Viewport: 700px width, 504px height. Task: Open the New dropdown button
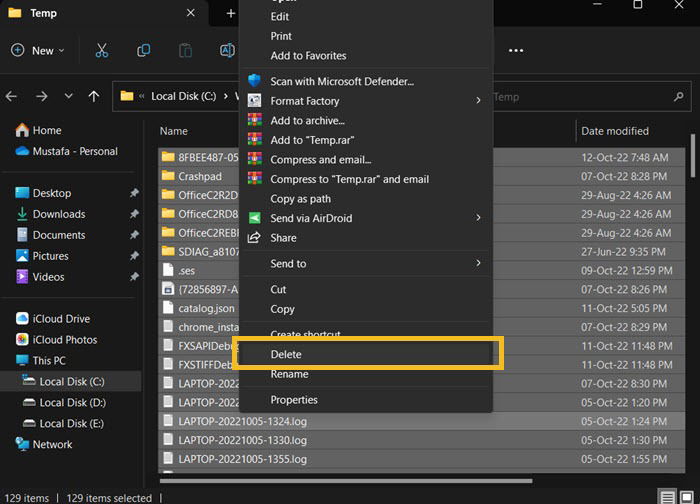38,50
